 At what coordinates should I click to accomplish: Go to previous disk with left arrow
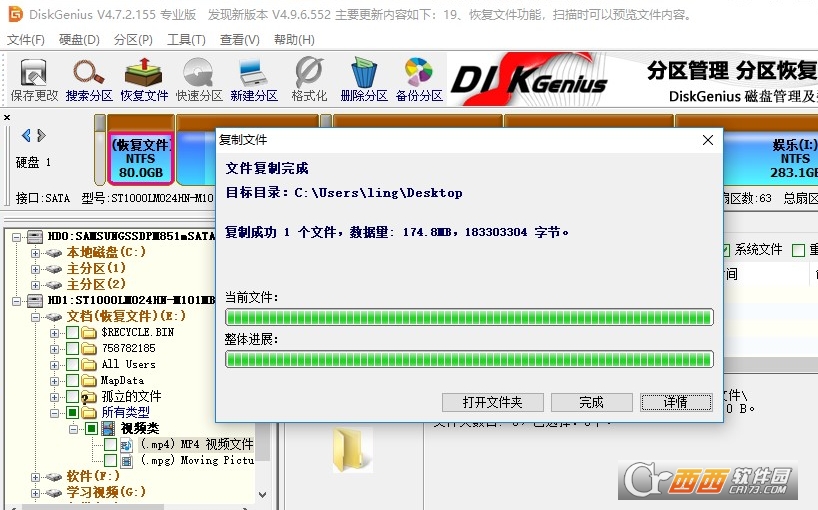coord(26,136)
